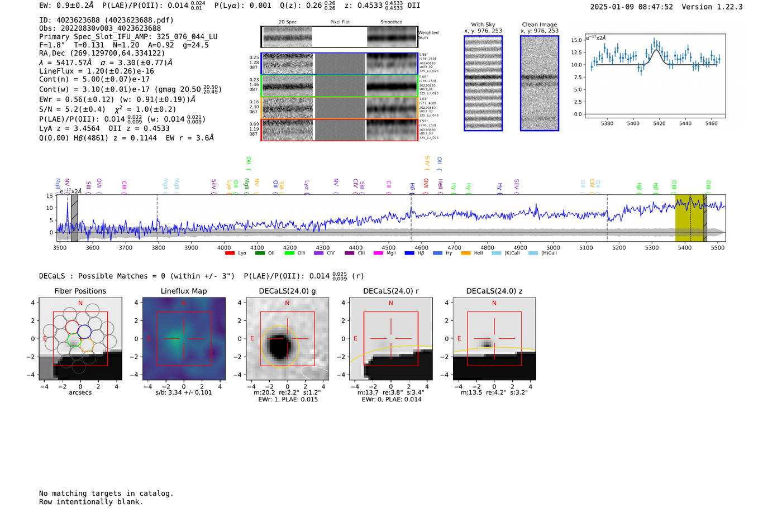Click the yellow aperture circle in DECaLS g
The image size is (782, 532).
[x=280, y=347]
